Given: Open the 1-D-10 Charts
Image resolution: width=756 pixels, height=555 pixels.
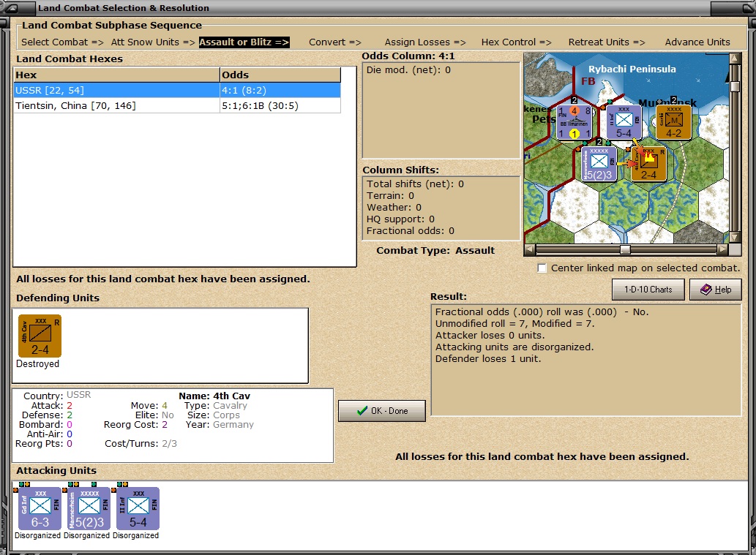Looking at the screenshot, I should coord(648,290).
